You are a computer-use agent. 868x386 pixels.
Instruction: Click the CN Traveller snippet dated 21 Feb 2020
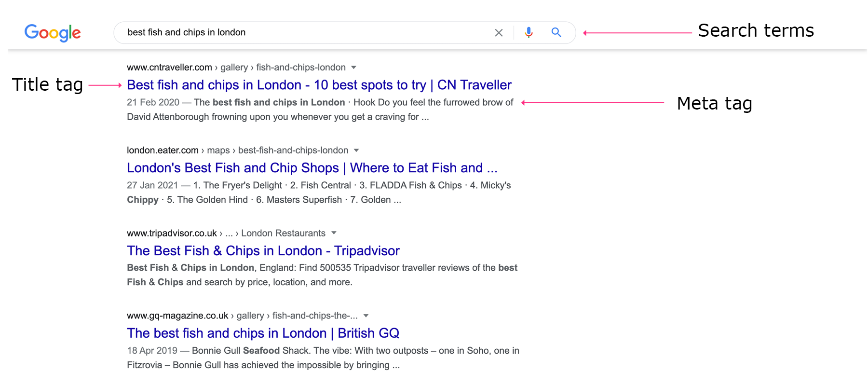[x=320, y=110]
